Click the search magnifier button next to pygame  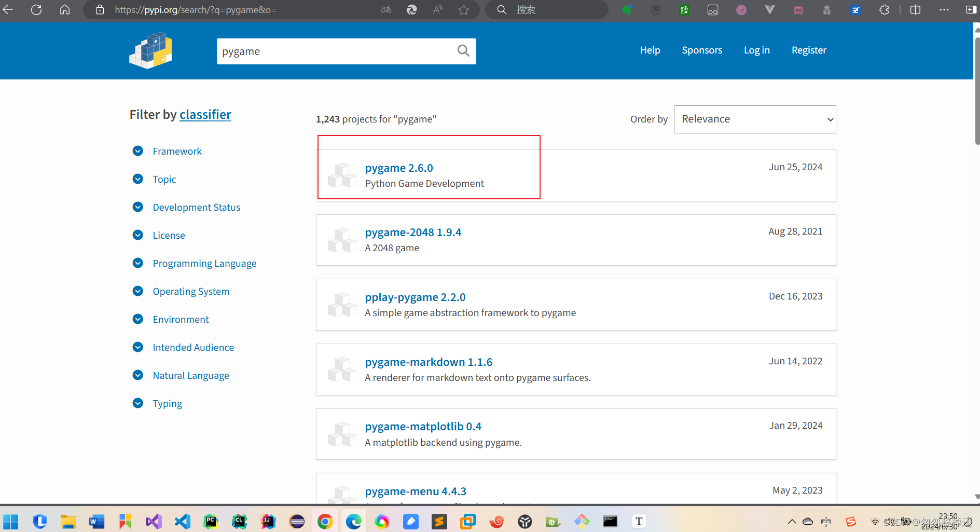tap(463, 51)
